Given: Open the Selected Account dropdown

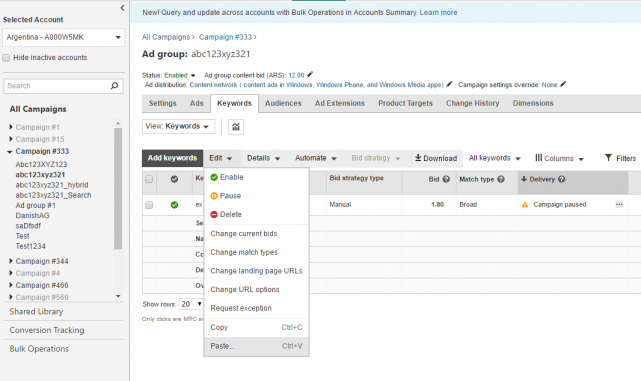Looking at the screenshot, I should [x=63, y=37].
